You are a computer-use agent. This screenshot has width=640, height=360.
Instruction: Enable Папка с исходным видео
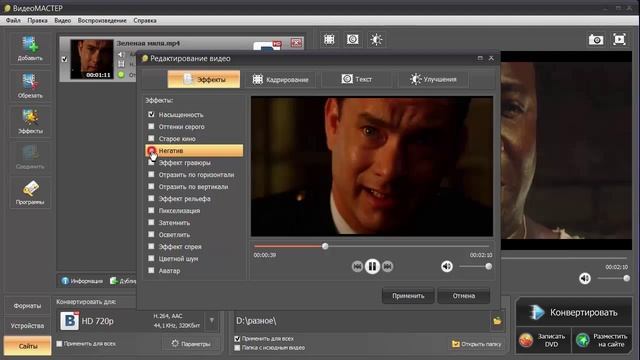237,348
